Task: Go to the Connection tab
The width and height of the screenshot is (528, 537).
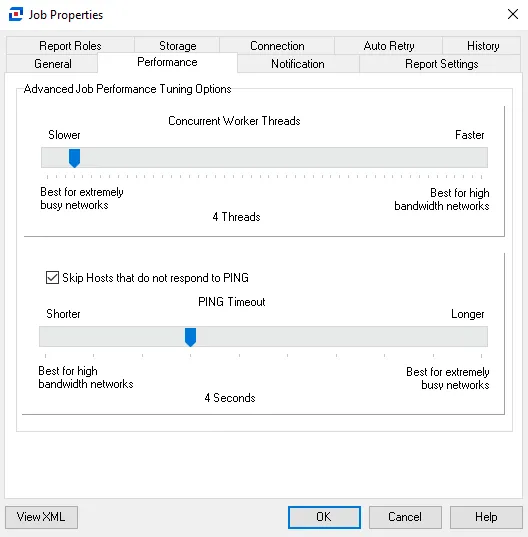Action: click(x=277, y=46)
